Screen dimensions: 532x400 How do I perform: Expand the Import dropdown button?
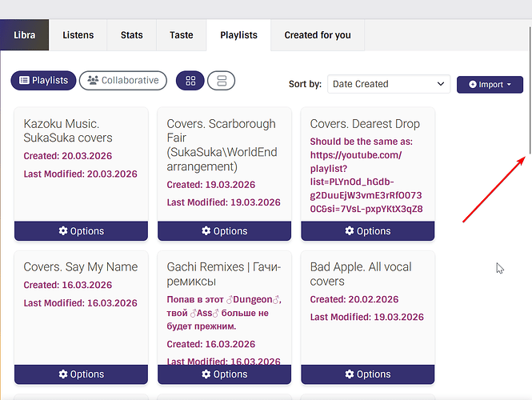coord(490,84)
